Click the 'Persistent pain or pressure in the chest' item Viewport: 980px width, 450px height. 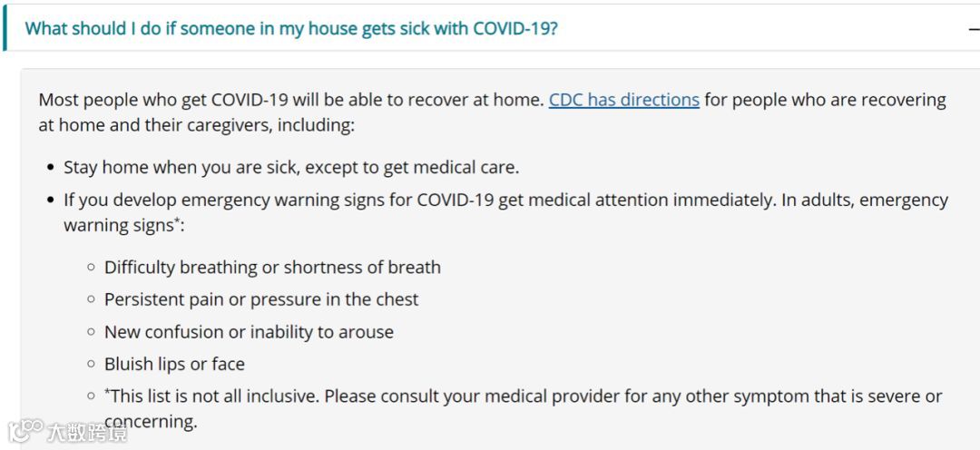click(x=261, y=299)
